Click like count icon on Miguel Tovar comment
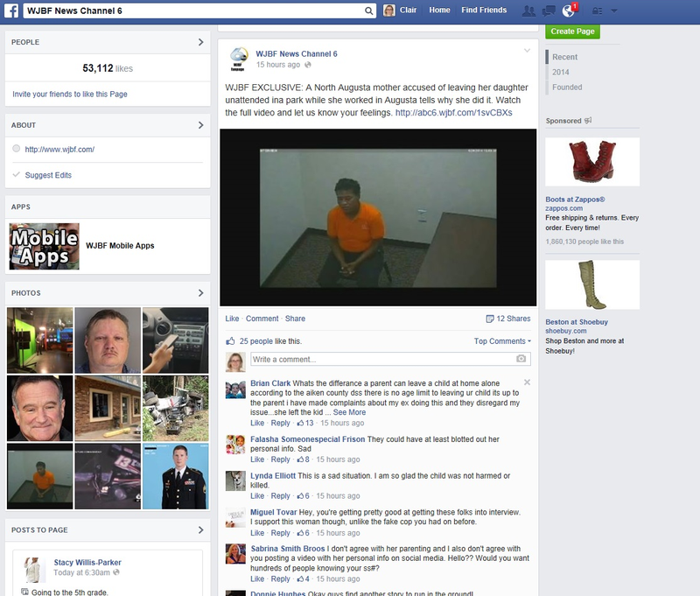This screenshot has height=596, width=700. pyautogui.click(x=300, y=533)
